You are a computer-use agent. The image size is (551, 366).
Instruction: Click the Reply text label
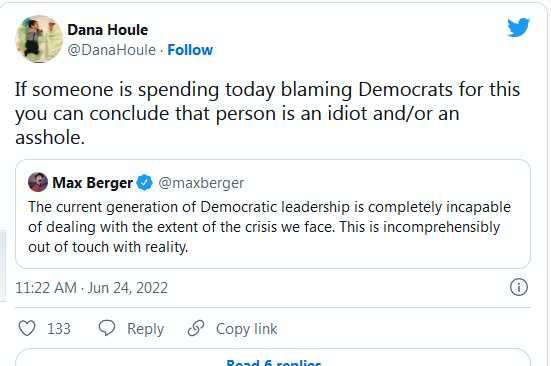[145, 329]
